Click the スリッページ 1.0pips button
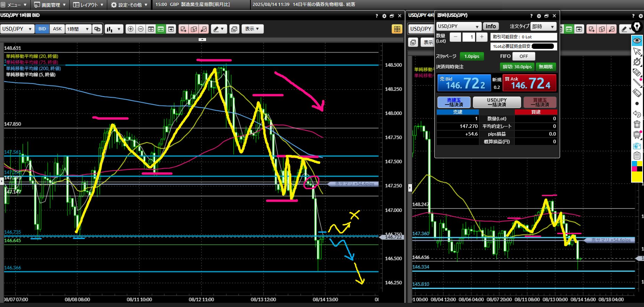This screenshot has height=307, width=644. [472, 56]
